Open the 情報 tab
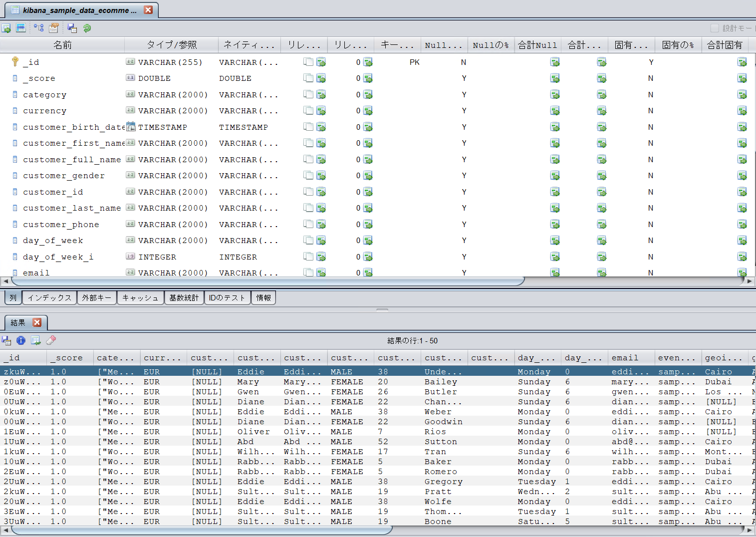Screen dimensions: 756x537 (263, 298)
